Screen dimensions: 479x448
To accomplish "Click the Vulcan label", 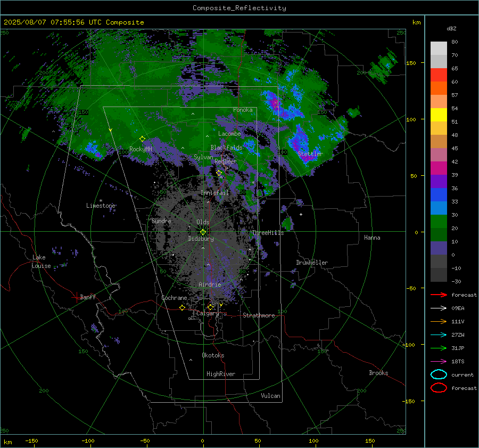I will (270, 396).
